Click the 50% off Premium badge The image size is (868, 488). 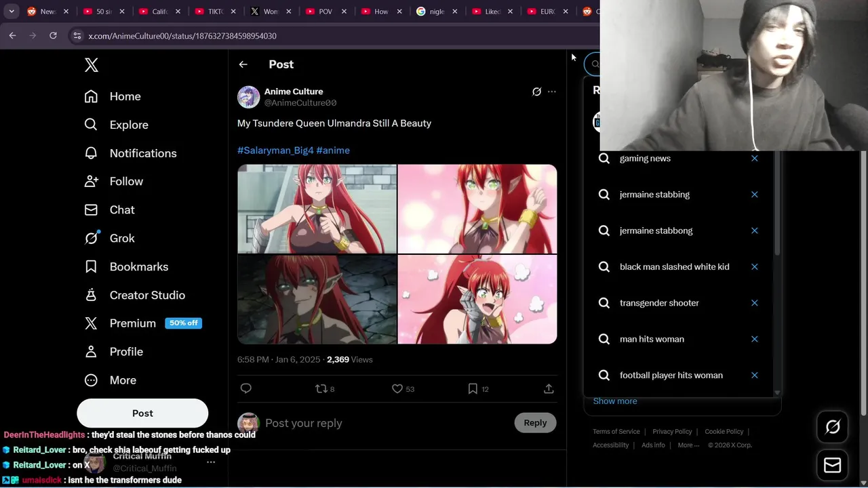click(x=184, y=323)
